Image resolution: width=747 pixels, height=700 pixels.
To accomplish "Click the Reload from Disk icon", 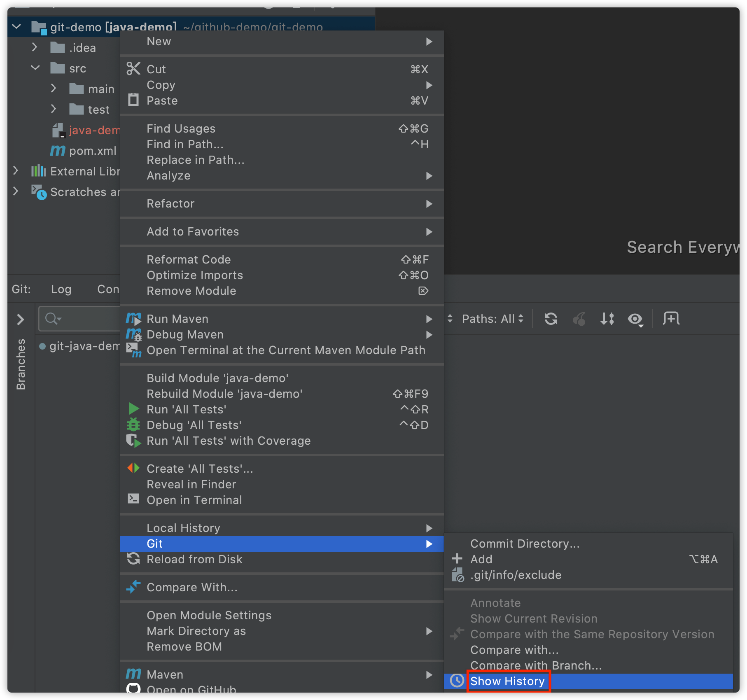I will click(133, 559).
